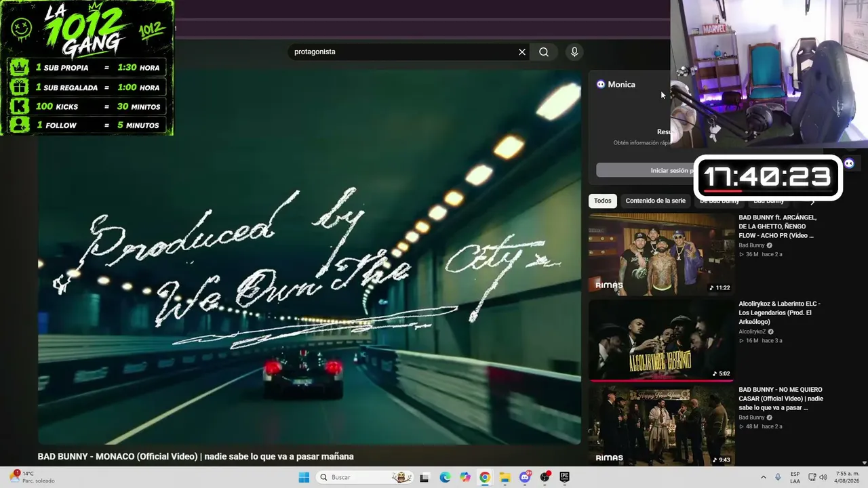
Task: Start voice search with the microphone
Action: pyautogui.click(x=574, y=52)
